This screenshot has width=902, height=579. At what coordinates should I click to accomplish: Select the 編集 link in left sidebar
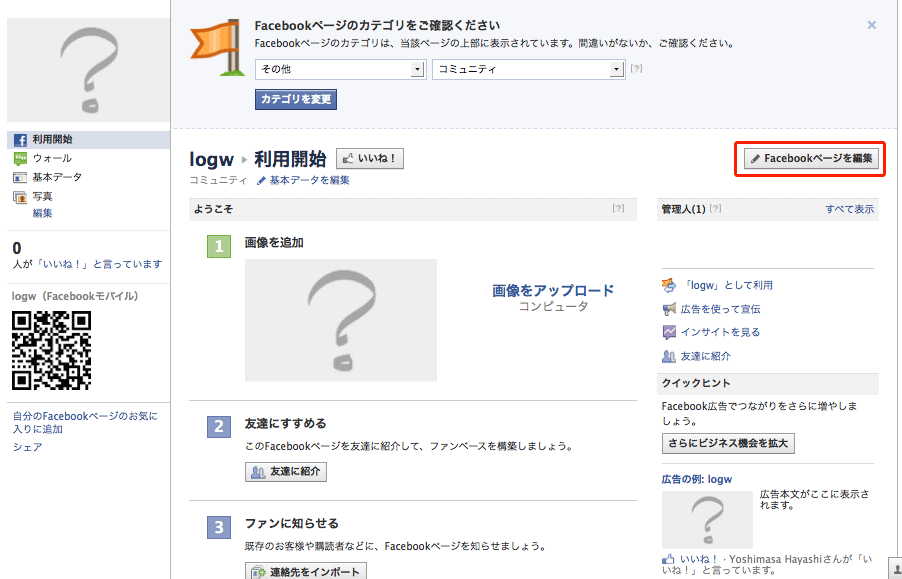coord(42,213)
